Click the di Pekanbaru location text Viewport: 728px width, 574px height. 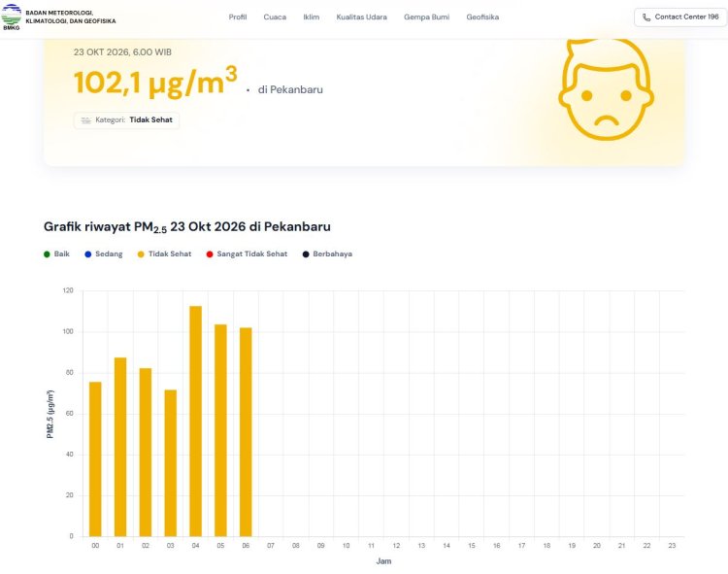point(290,89)
